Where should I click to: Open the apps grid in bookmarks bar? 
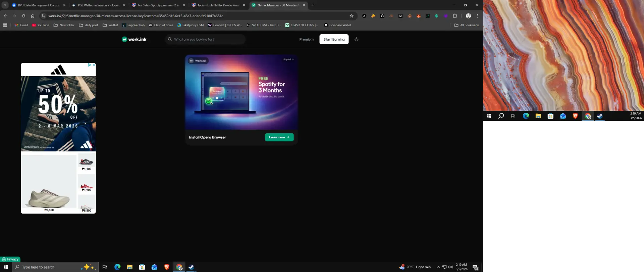pos(5,25)
